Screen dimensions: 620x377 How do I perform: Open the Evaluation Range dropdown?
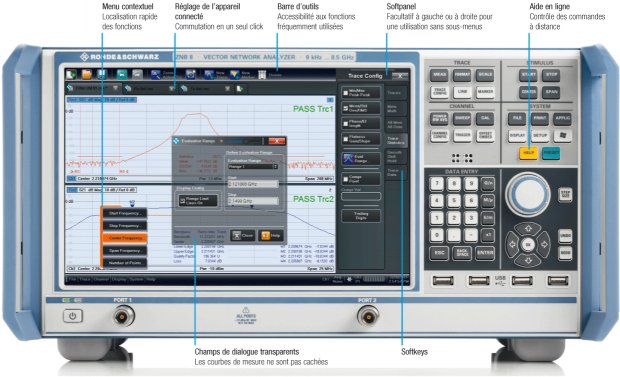(253, 167)
